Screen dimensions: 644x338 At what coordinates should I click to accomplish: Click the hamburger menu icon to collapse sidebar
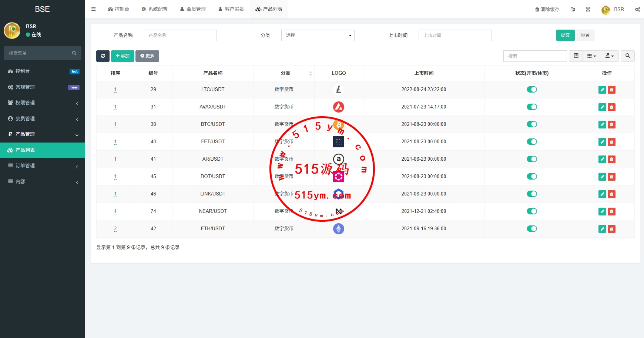point(94,9)
